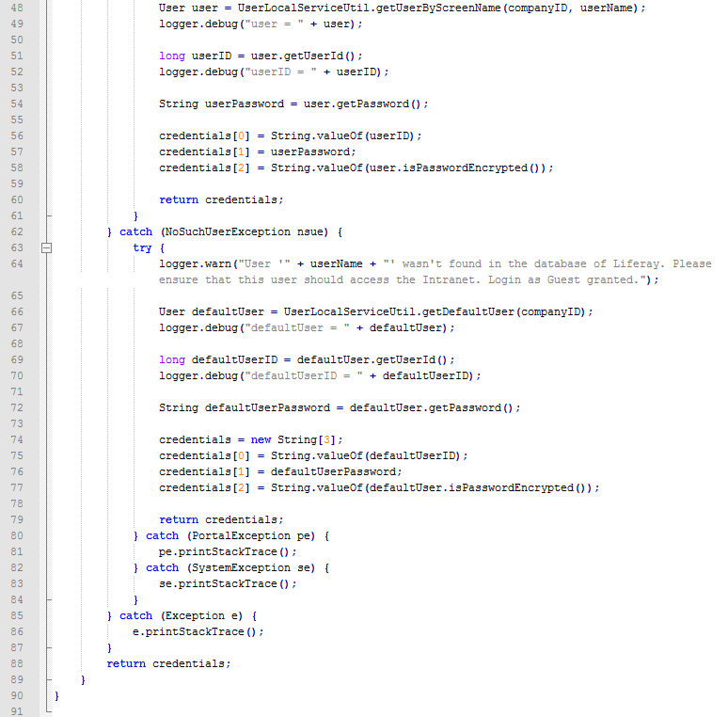Click line number 91 in the margin
Viewport: 728px width, 717px height.
pos(17,711)
